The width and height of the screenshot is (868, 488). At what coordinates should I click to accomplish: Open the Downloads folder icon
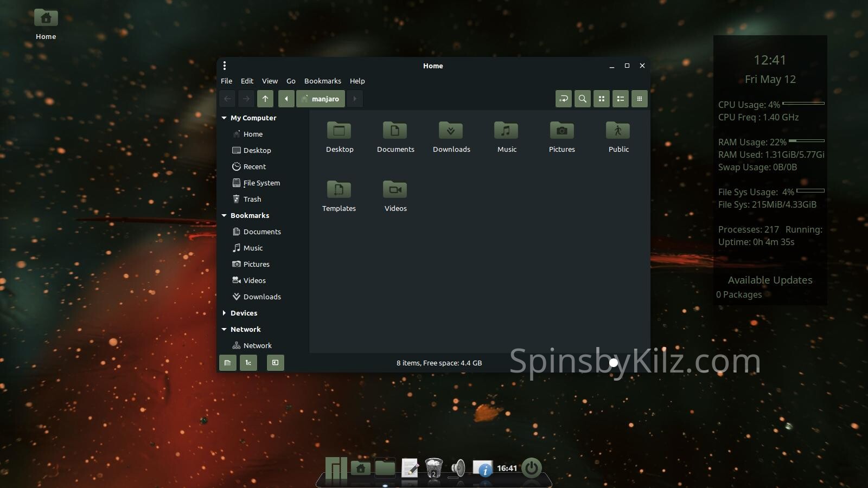tap(451, 131)
